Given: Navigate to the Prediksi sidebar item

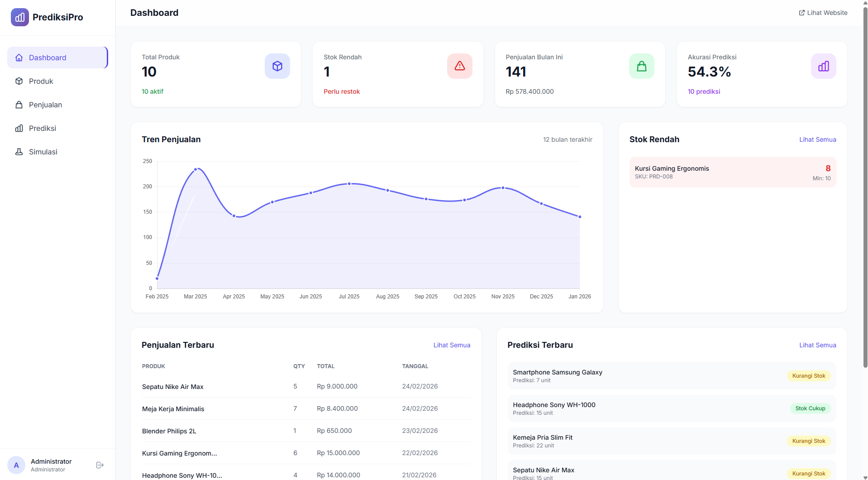Looking at the screenshot, I should coord(43,128).
